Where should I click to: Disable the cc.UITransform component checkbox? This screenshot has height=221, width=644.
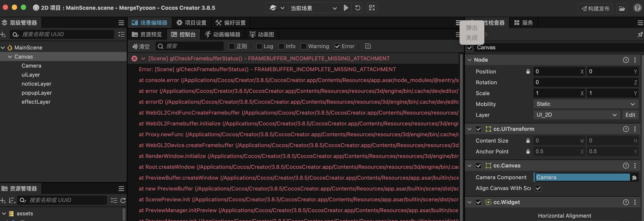(478, 129)
